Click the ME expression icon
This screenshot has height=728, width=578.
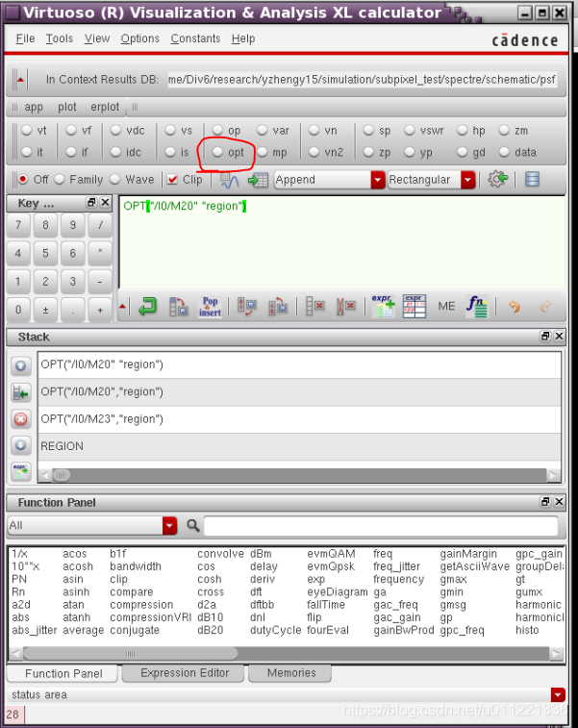pyautogui.click(x=446, y=307)
